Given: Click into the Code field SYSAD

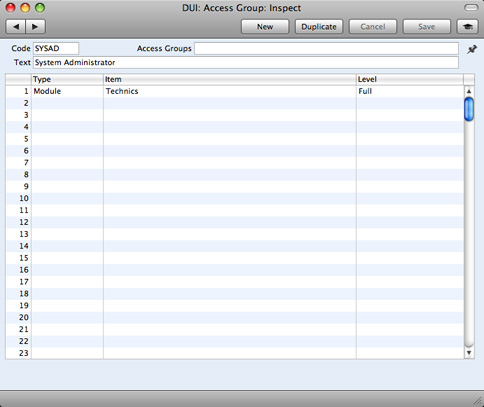Looking at the screenshot, I should 56,48.
